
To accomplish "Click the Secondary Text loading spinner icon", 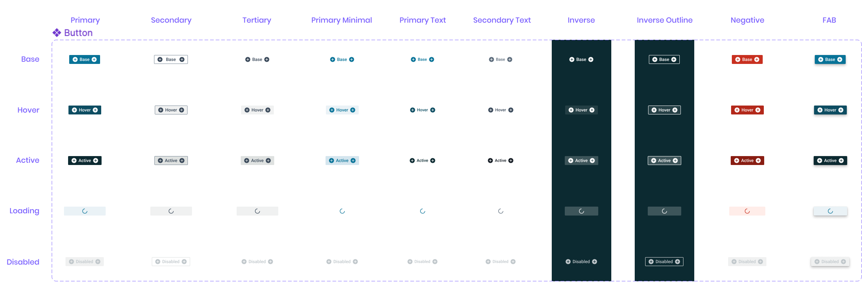I will (x=501, y=211).
